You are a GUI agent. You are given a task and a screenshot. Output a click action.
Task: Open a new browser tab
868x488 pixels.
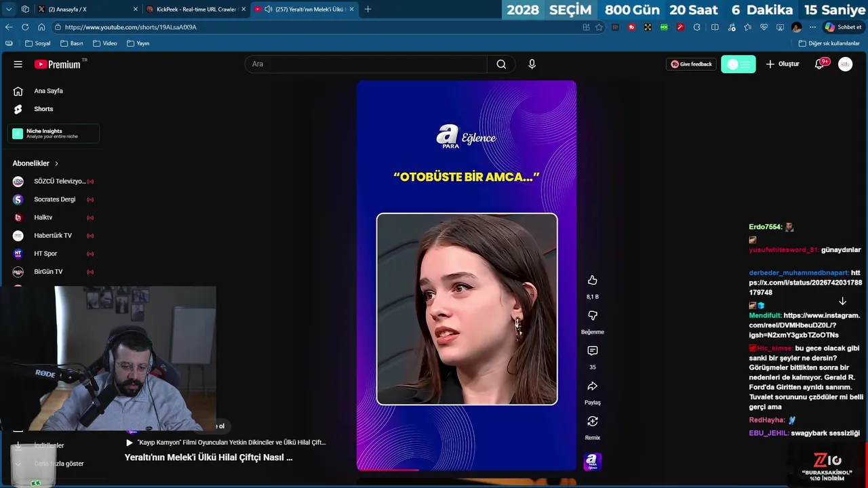(368, 9)
